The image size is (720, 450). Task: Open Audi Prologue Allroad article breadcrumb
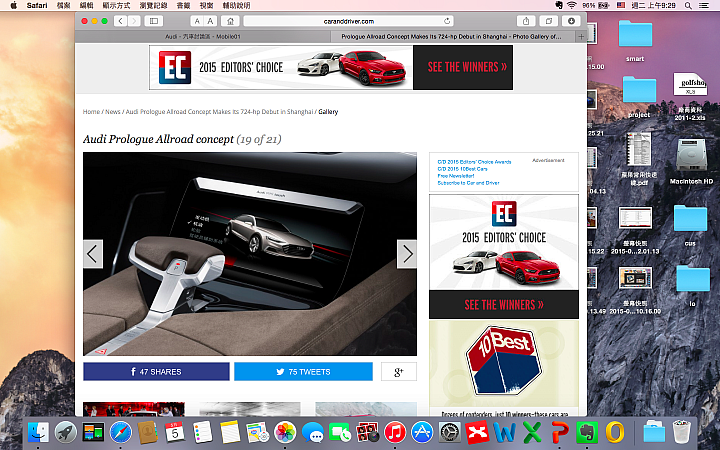pyautogui.click(x=219, y=112)
